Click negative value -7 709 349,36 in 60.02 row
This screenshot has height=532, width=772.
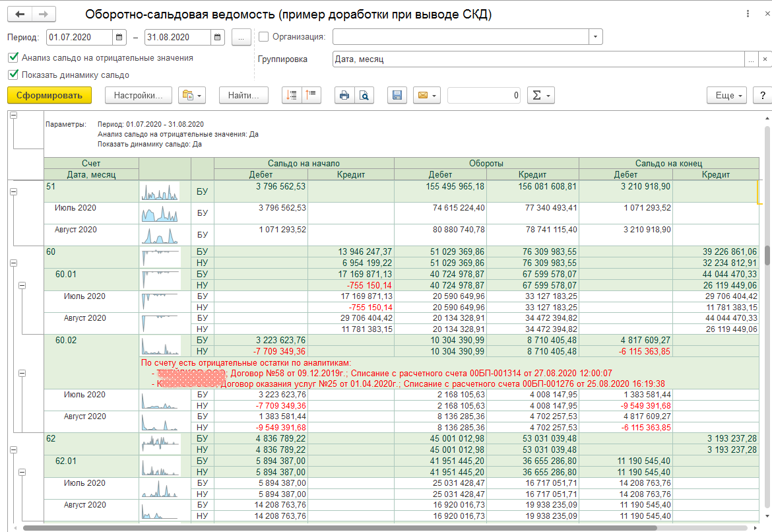click(279, 351)
